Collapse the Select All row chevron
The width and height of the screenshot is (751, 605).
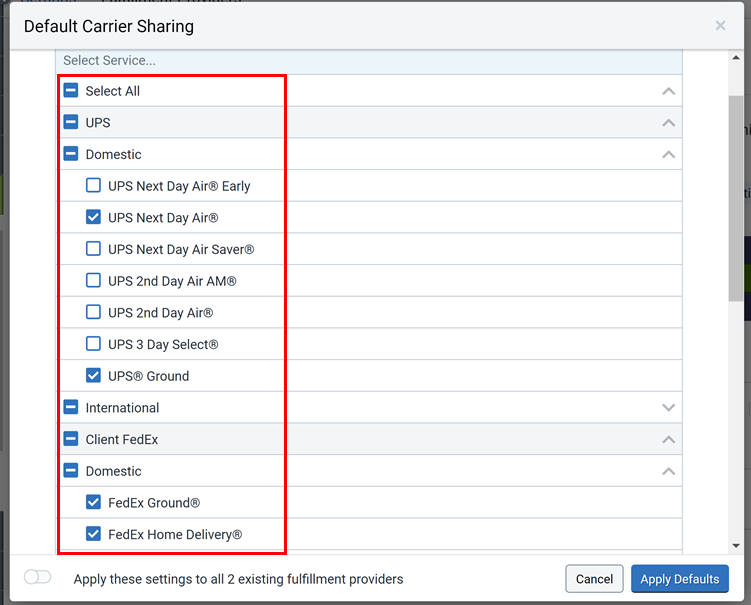tap(668, 91)
